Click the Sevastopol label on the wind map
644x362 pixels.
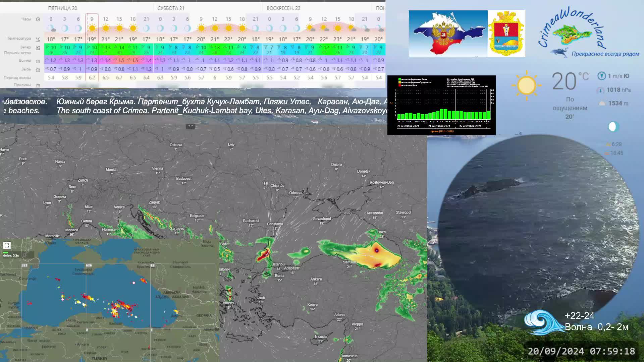pyautogui.click(x=322, y=219)
